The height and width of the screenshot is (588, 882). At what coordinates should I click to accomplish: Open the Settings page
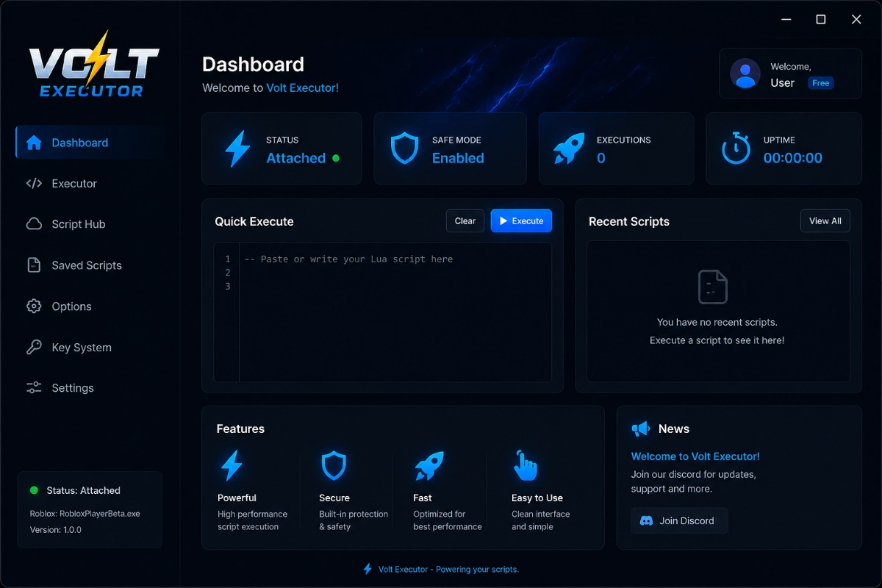(90, 388)
